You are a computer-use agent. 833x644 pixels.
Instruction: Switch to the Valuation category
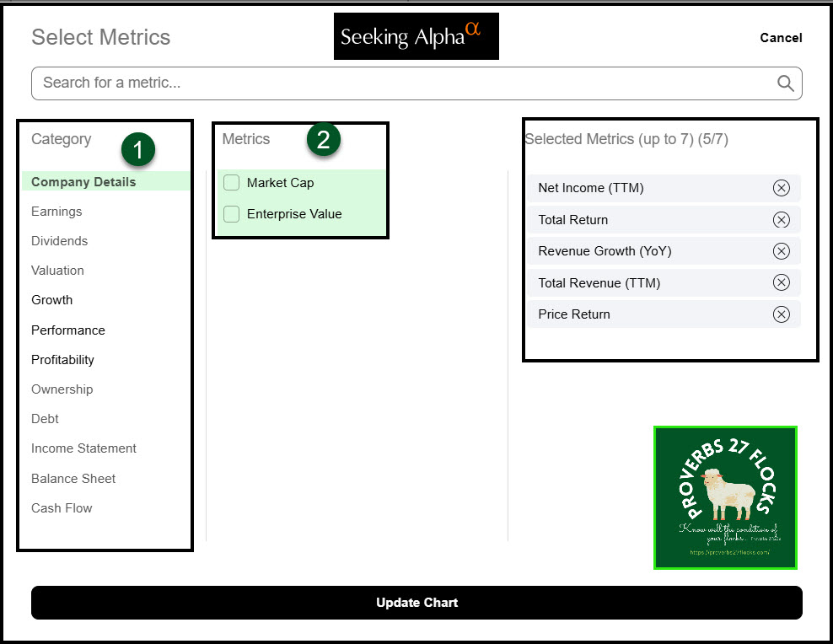[x=57, y=271]
